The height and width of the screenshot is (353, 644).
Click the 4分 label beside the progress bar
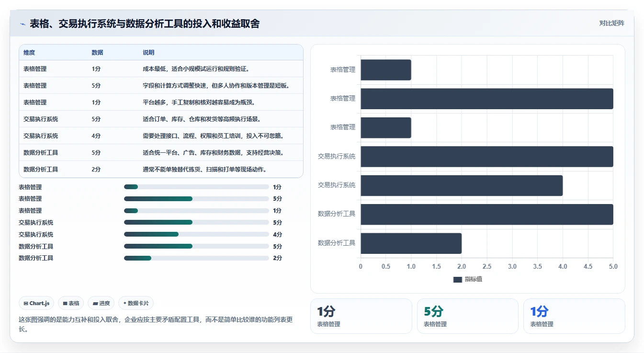(278, 235)
